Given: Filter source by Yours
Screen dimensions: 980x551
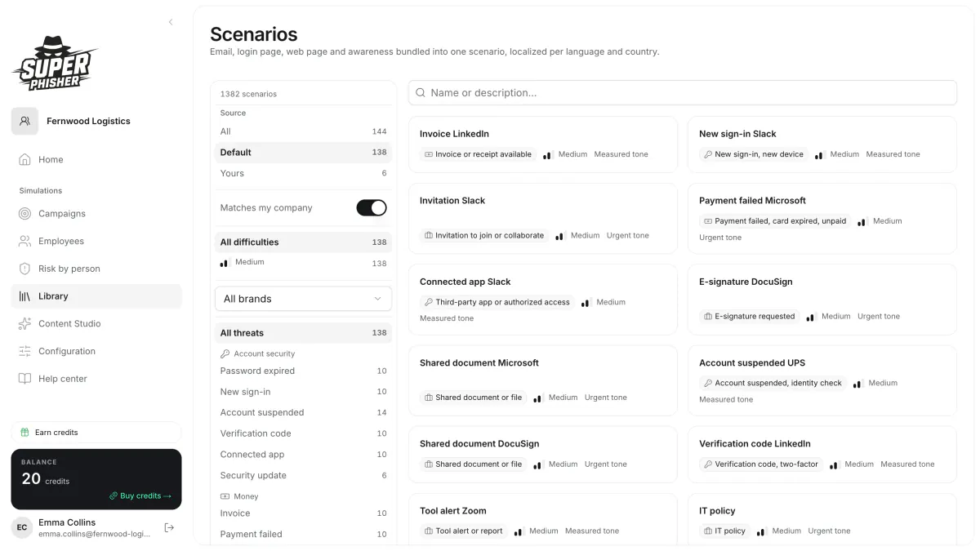Looking at the screenshot, I should pyautogui.click(x=303, y=173).
